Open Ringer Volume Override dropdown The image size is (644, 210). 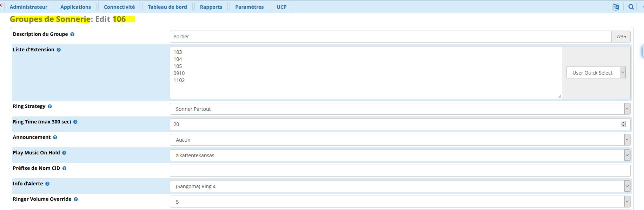(x=400, y=202)
